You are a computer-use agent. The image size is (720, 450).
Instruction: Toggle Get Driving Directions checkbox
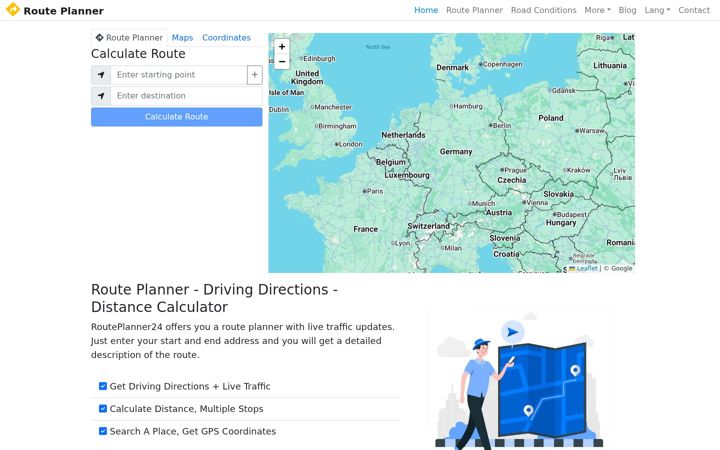coord(103,386)
